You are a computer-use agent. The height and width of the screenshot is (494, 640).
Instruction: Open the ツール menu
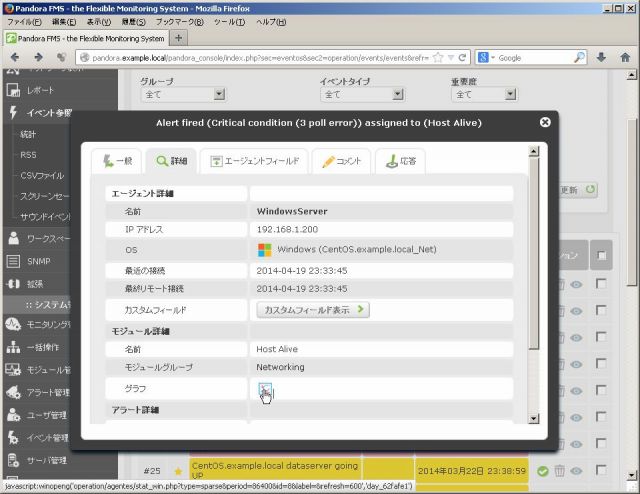(x=229, y=22)
